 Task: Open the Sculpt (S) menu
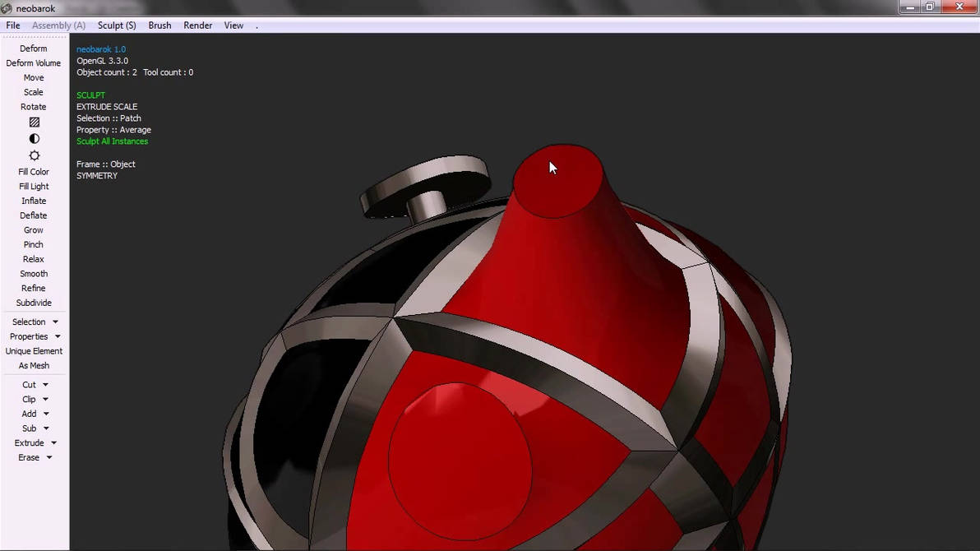(x=117, y=25)
